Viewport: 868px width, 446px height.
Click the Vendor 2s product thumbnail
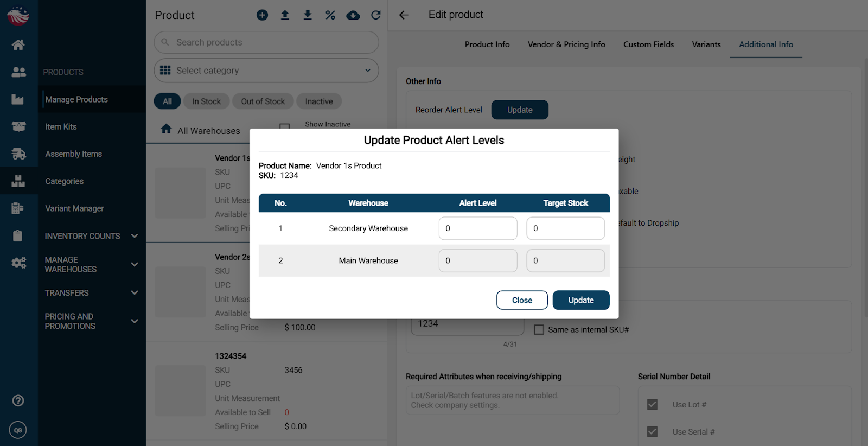pos(181,291)
